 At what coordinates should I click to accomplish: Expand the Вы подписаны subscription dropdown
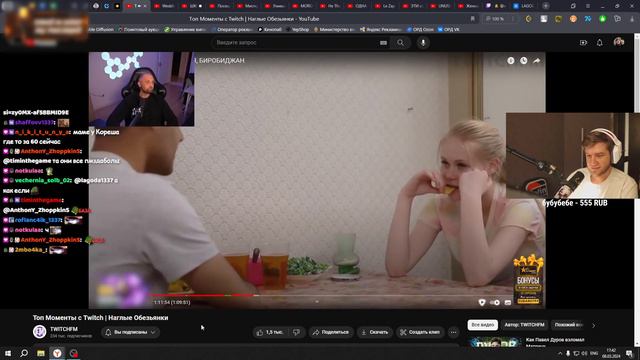pos(131,332)
